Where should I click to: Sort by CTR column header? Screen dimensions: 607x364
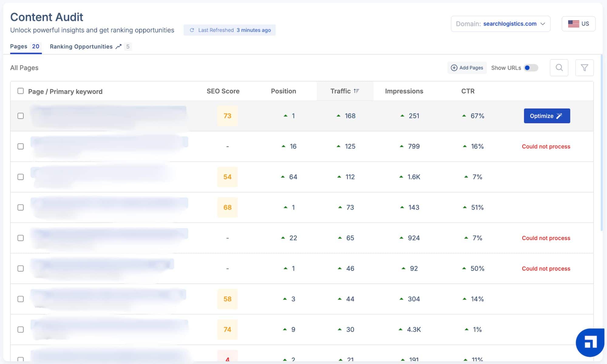coord(468,91)
